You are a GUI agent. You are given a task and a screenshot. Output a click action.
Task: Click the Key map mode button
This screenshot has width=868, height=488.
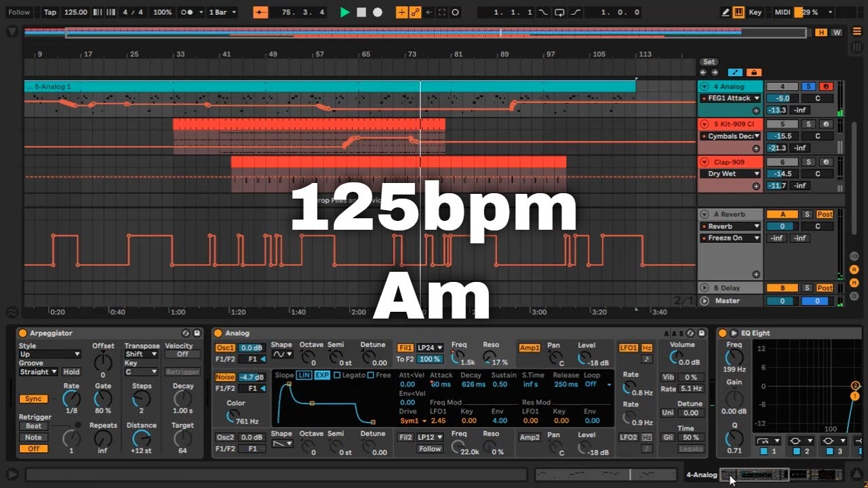point(755,12)
